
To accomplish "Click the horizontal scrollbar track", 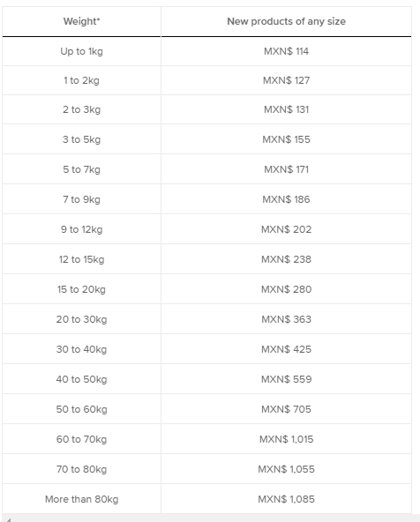I will coord(214,518).
